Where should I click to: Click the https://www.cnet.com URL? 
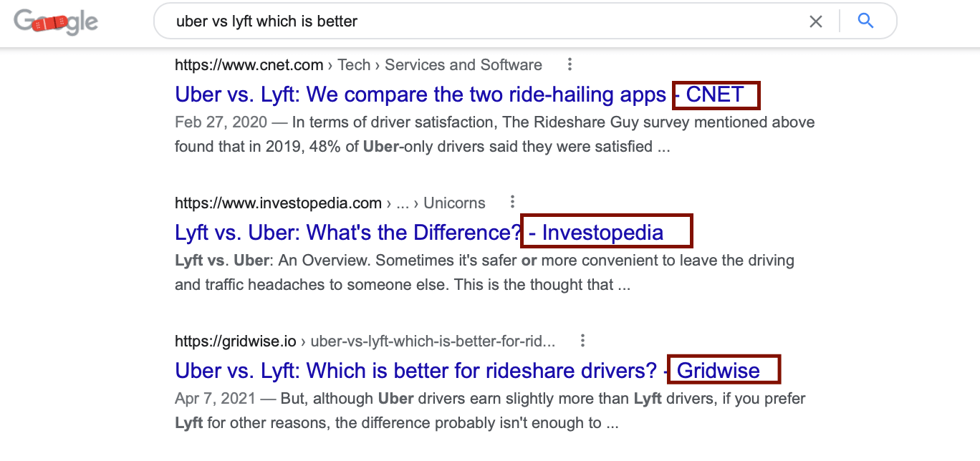click(x=249, y=65)
